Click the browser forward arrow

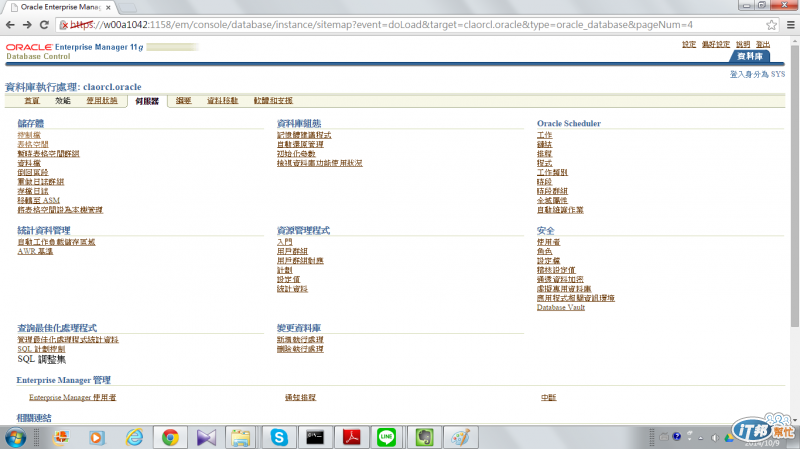27,24
